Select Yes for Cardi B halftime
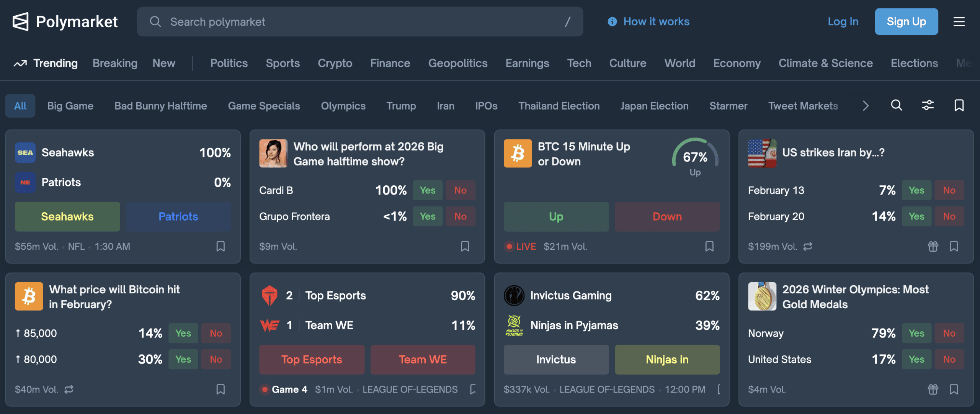 (427, 190)
